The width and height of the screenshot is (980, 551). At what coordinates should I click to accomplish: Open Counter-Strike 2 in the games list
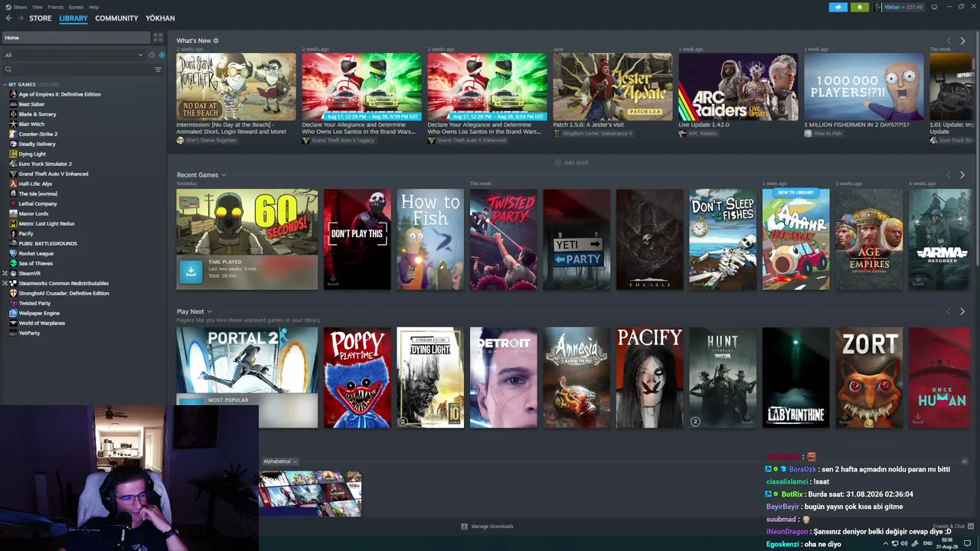point(38,134)
